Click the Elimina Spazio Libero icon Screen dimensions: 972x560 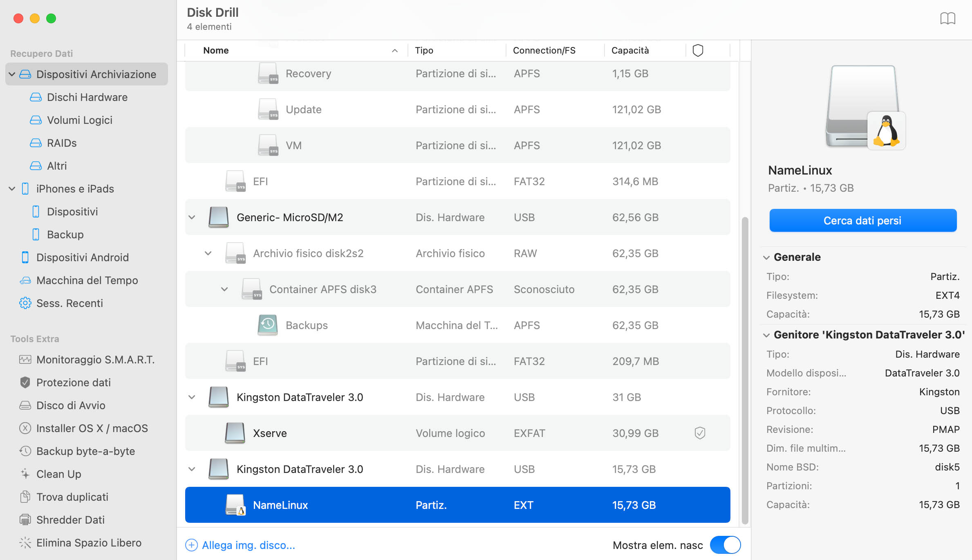click(x=25, y=543)
